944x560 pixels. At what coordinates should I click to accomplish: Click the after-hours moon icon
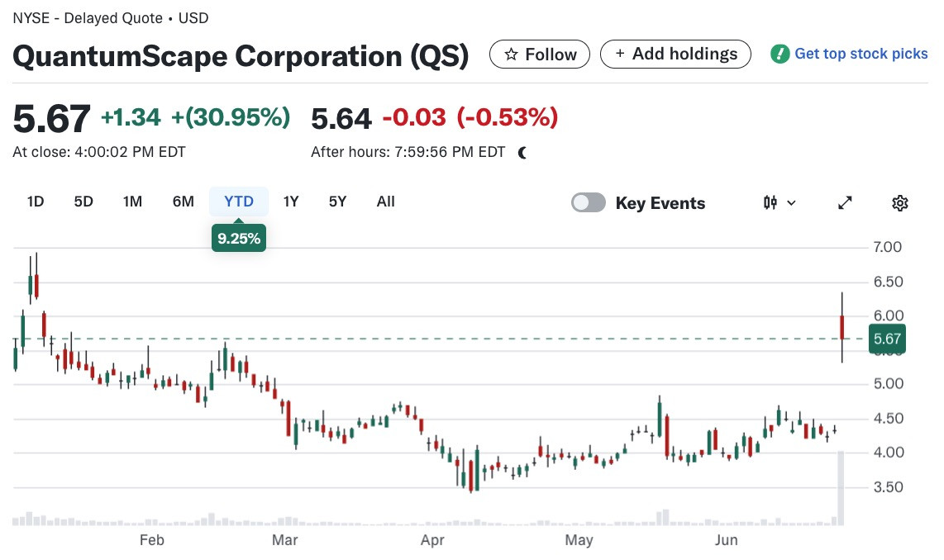(522, 153)
